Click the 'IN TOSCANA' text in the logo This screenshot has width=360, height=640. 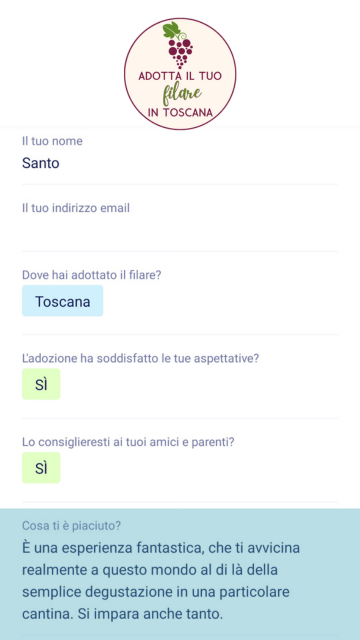click(x=180, y=113)
